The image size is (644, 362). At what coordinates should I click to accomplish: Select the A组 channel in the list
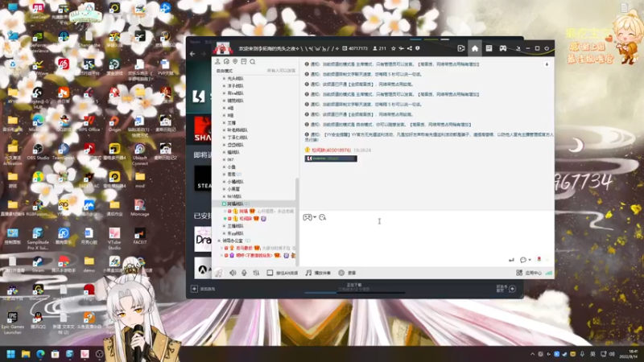point(230,108)
